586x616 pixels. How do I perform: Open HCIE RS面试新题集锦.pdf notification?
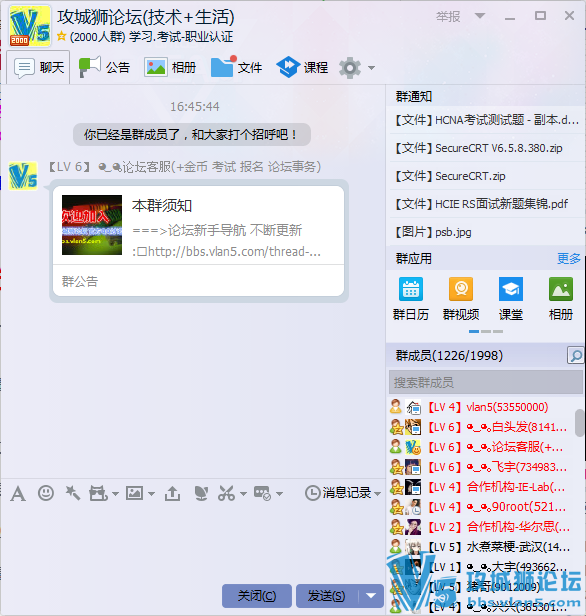click(487, 204)
